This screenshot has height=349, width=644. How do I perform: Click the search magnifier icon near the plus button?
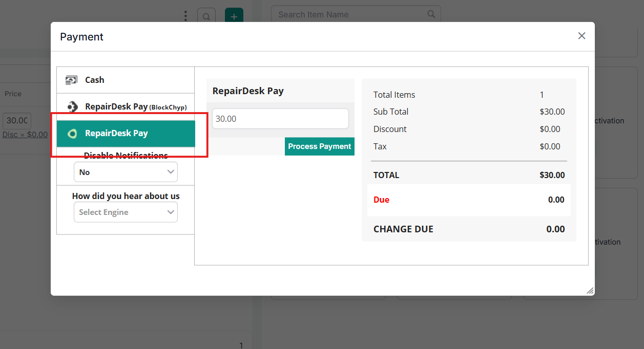pyautogui.click(x=206, y=16)
